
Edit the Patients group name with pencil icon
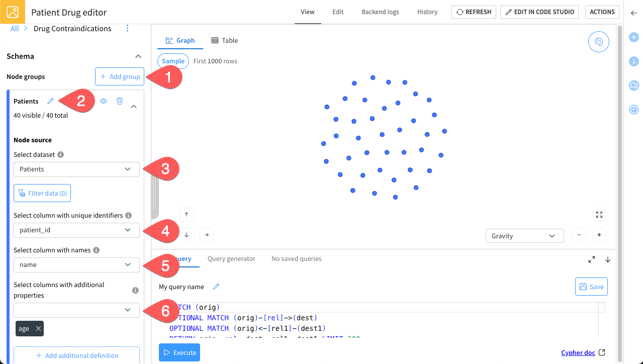click(50, 101)
